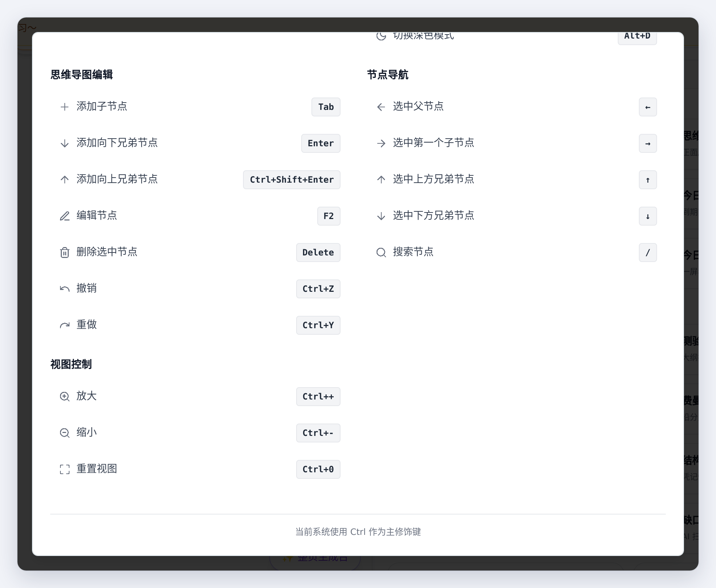Click the 添加向下兄弟节点 label
The width and height of the screenshot is (716, 588).
point(117,143)
